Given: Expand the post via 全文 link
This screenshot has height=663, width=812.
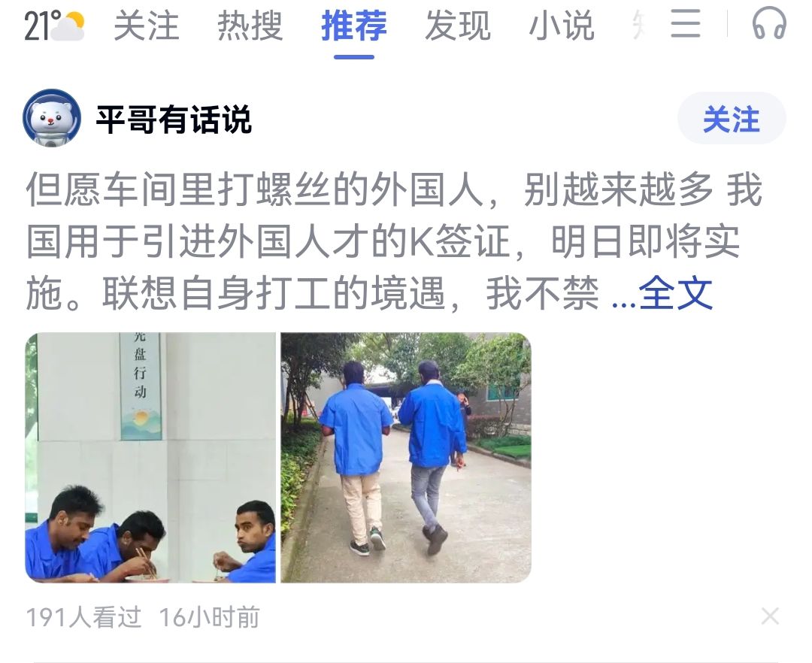Looking at the screenshot, I should coord(675,293).
